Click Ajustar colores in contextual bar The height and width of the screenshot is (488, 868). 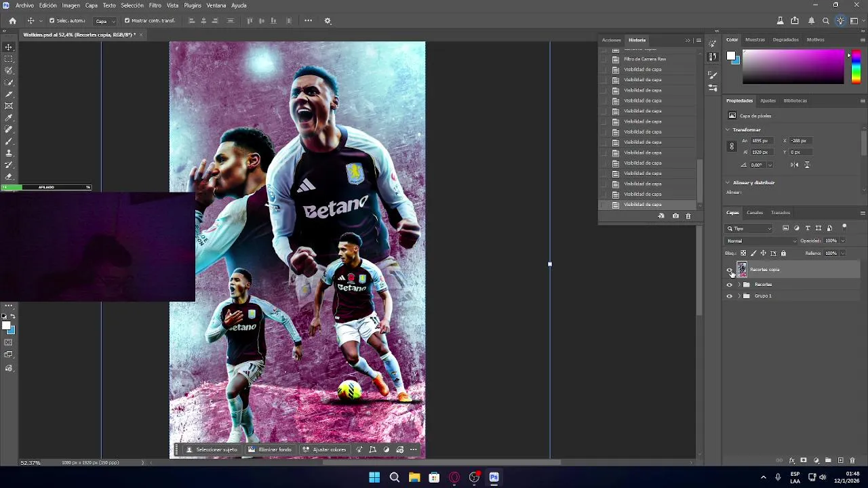point(324,449)
